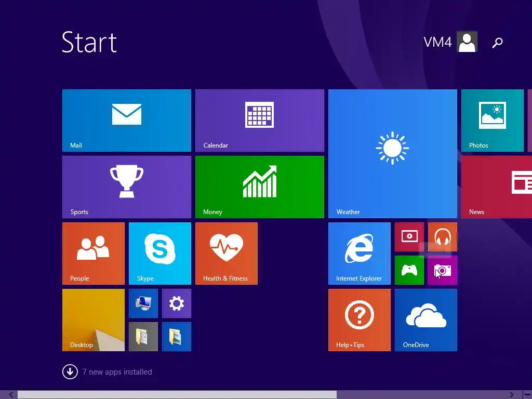Open the Health & Fitness tile
The width and height of the screenshot is (532, 399).
pyautogui.click(x=227, y=254)
